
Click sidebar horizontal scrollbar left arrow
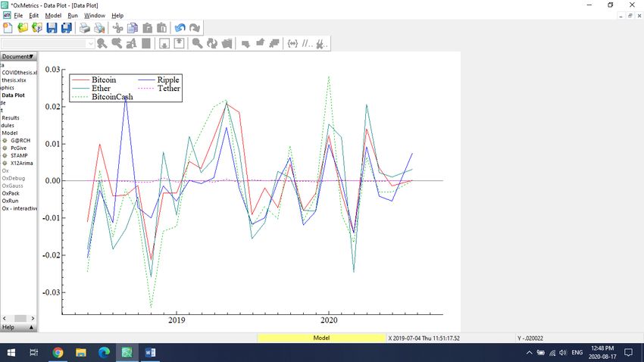(5, 319)
